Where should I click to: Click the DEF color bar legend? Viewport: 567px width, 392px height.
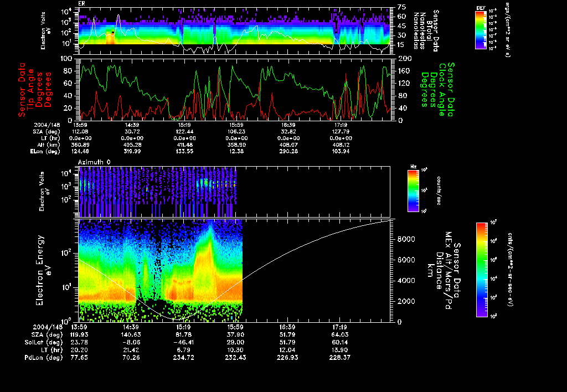[481, 30]
